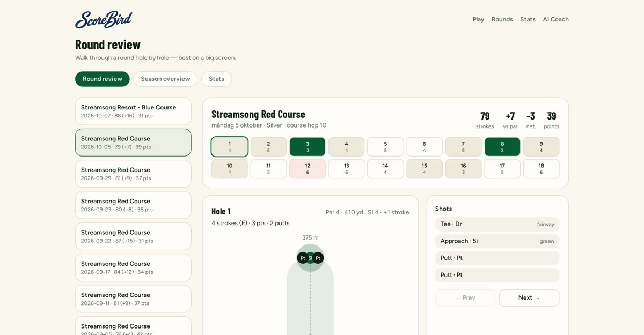Click the second Putt · Pt shot row

(497, 275)
